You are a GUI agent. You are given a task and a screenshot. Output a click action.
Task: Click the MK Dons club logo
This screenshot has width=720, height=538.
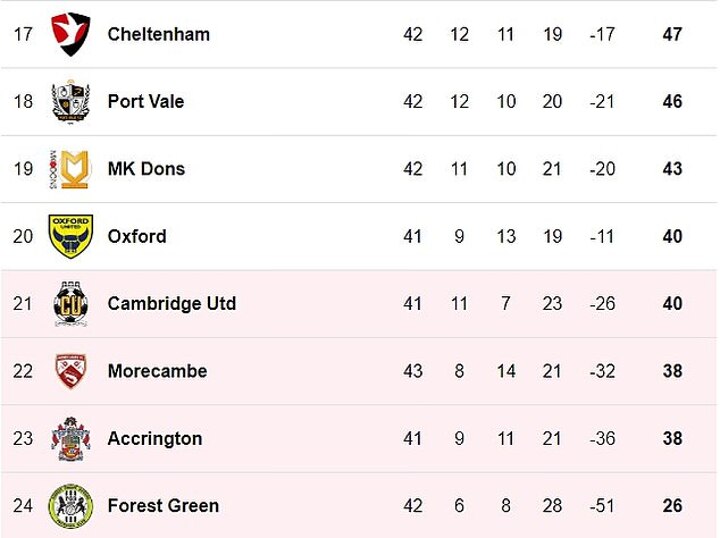pos(70,169)
